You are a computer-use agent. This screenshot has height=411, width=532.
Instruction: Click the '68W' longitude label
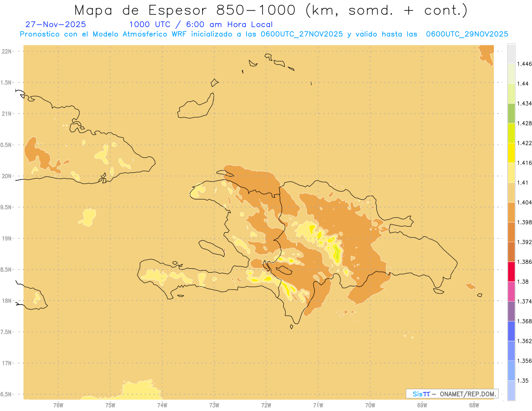coord(474,406)
